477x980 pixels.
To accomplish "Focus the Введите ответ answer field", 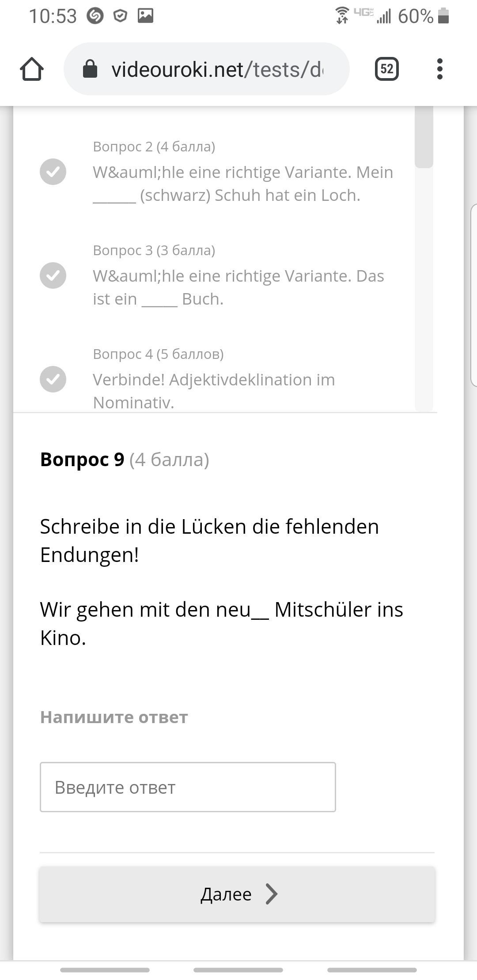I will click(188, 787).
